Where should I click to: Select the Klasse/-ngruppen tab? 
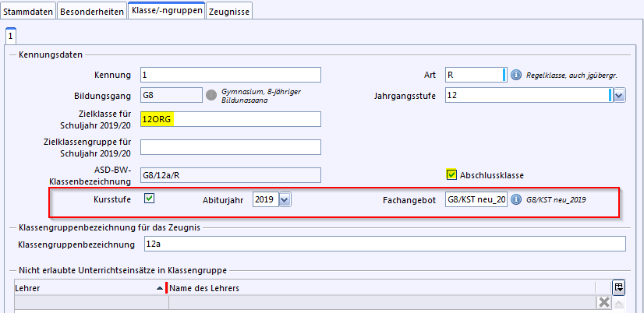[166, 12]
